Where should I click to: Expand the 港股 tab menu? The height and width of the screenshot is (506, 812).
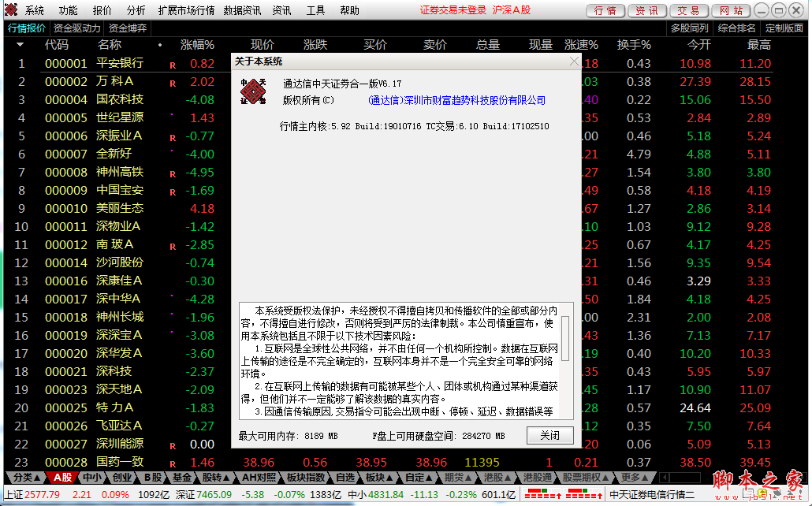tap(497, 477)
